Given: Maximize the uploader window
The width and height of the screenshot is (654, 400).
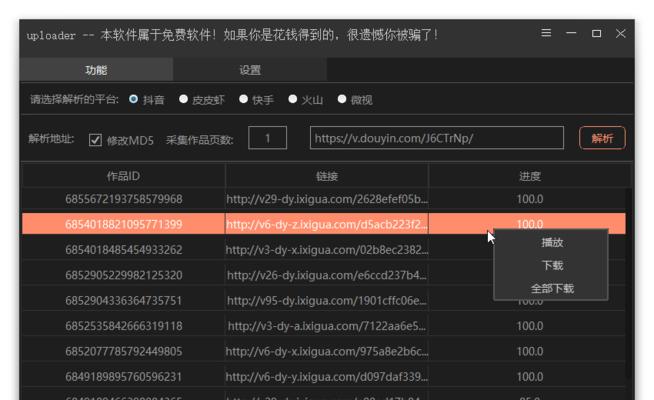Looking at the screenshot, I should (x=596, y=33).
